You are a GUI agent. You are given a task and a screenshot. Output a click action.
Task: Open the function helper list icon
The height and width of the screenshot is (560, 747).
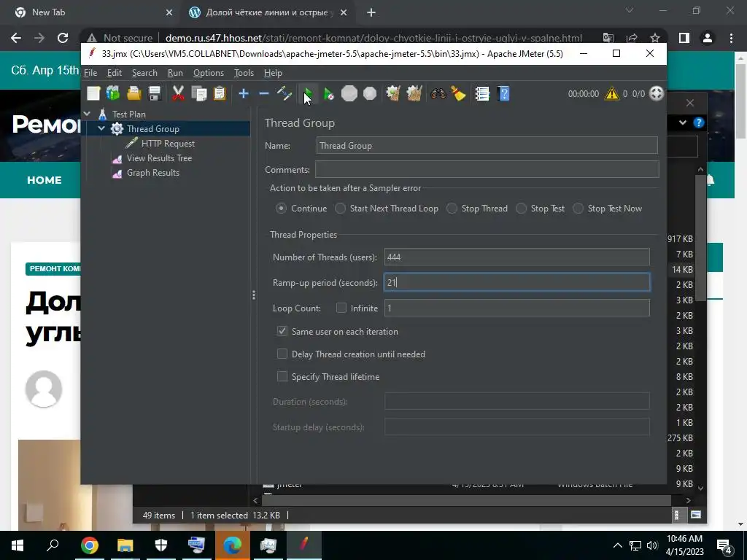pos(482,93)
